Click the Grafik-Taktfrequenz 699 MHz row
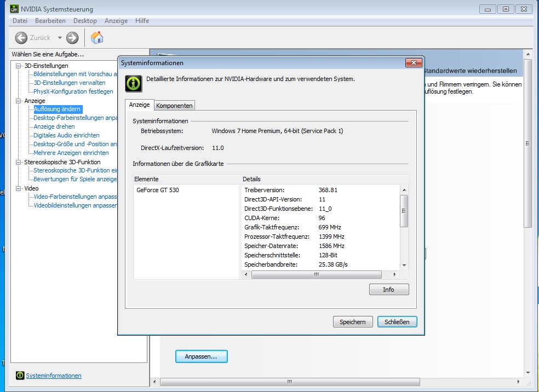539x392 pixels. (322, 227)
